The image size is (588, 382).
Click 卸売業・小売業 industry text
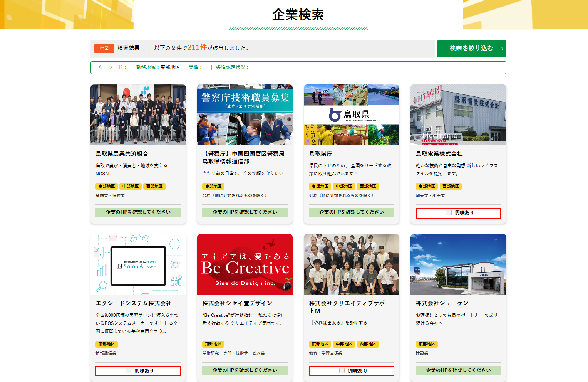tap(430, 196)
